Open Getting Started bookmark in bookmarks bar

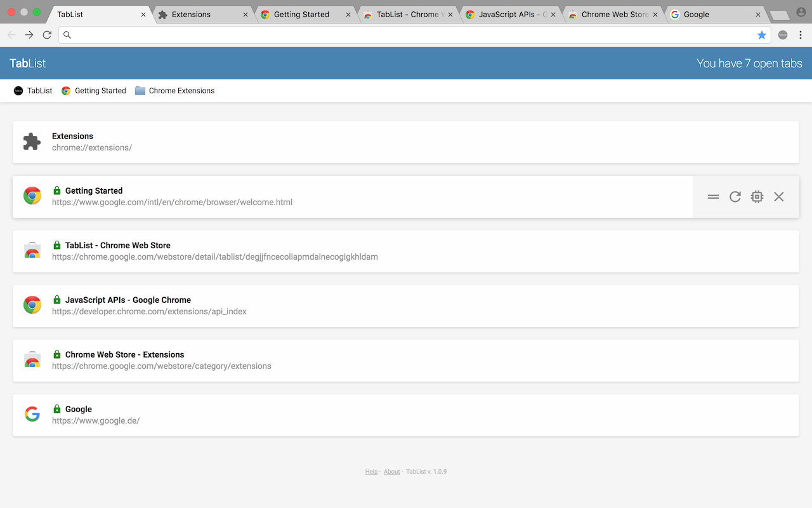pos(94,91)
